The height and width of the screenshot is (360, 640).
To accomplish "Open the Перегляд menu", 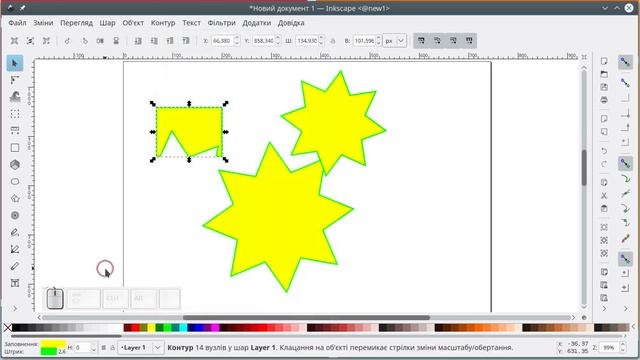I will pyautogui.click(x=76, y=23).
